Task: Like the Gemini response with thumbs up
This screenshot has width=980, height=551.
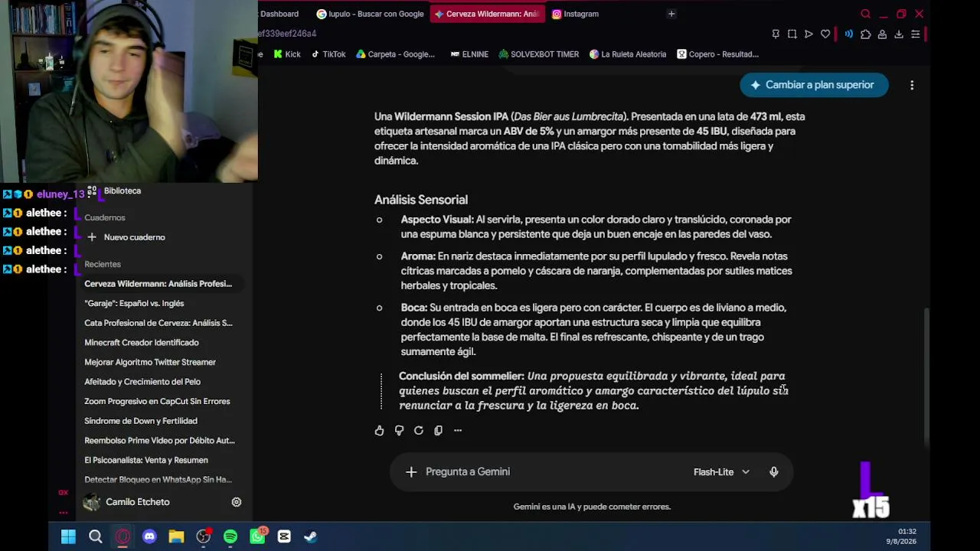Action: 379,430
